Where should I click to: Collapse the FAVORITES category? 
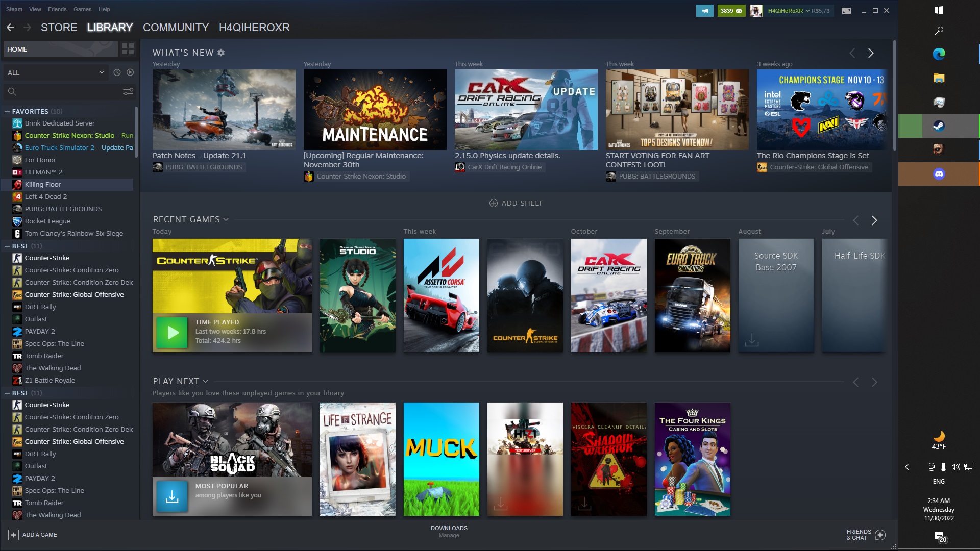tap(7, 111)
